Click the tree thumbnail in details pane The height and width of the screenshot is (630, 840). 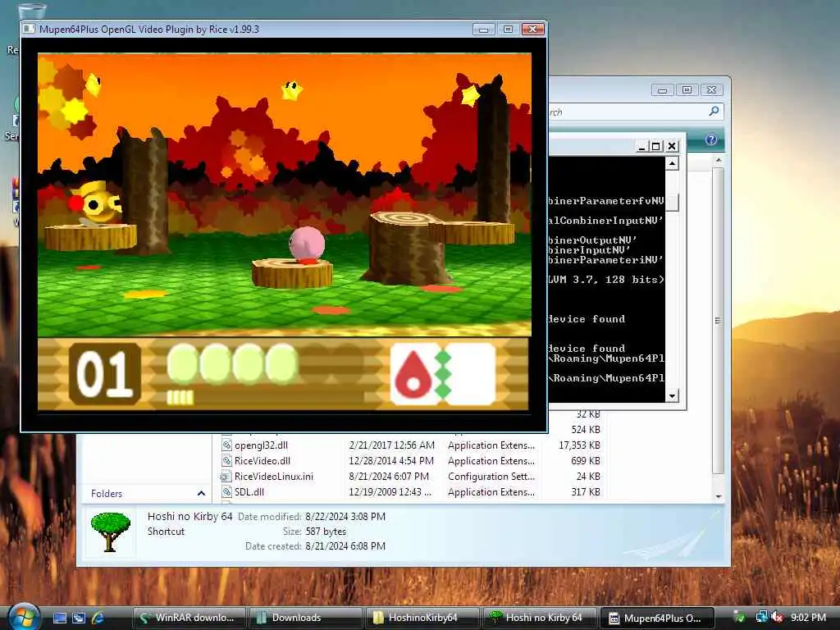111,532
